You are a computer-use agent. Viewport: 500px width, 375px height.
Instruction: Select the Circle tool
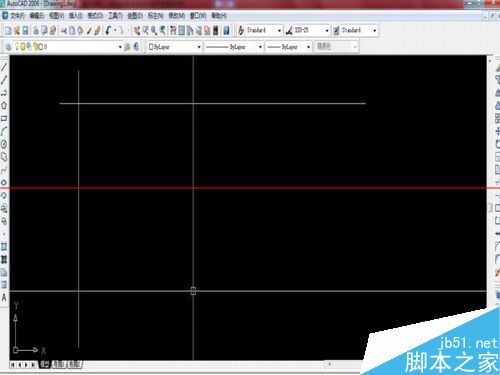tap(4, 144)
